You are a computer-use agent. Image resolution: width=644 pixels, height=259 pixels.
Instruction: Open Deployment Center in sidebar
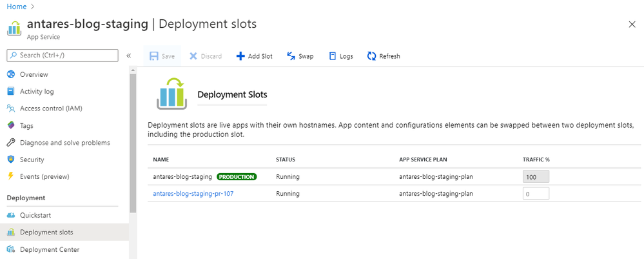coord(49,249)
